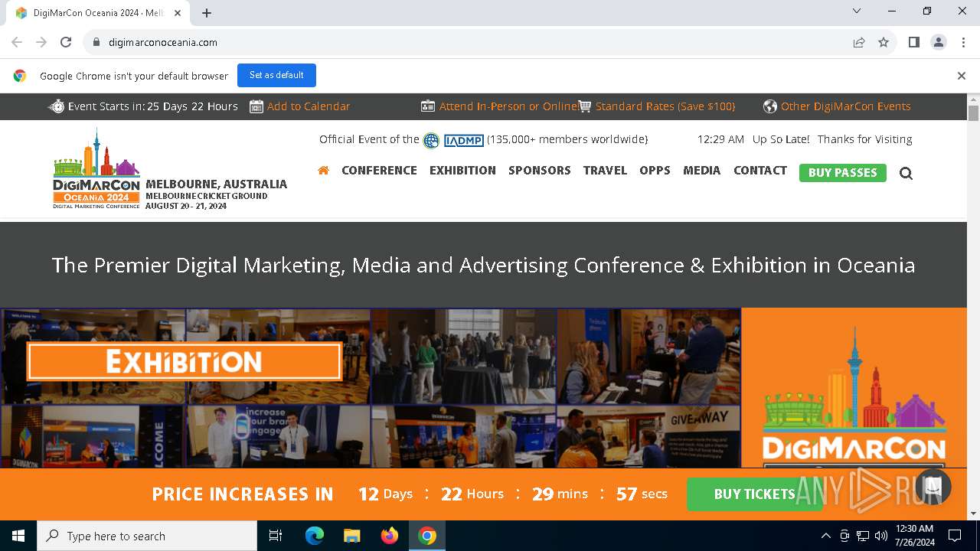
Task: Click the EXHIBITION banner image
Action: [184, 362]
